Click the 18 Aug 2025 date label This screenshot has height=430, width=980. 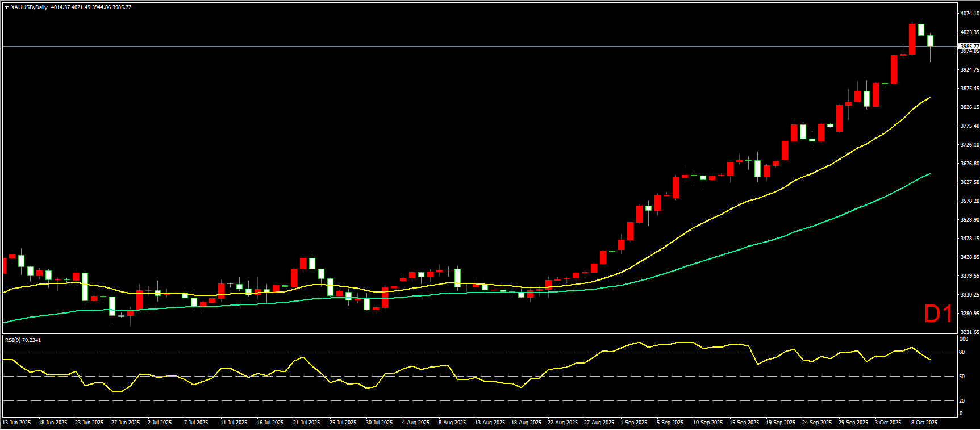(526, 423)
